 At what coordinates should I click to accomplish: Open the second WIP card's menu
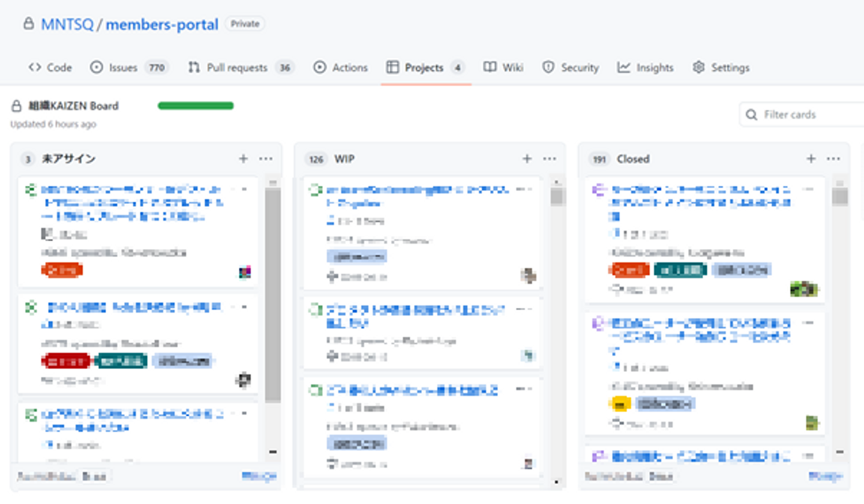524,309
